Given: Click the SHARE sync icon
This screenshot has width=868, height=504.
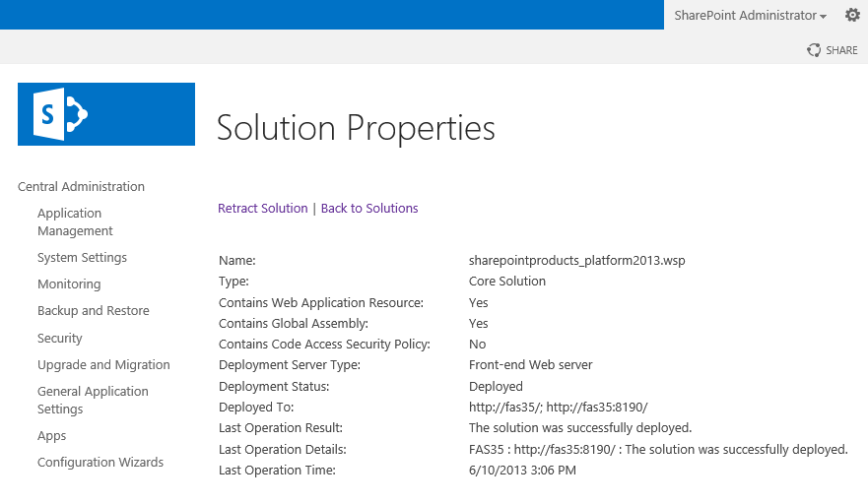Looking at the screenshot, I should (813, 50).
